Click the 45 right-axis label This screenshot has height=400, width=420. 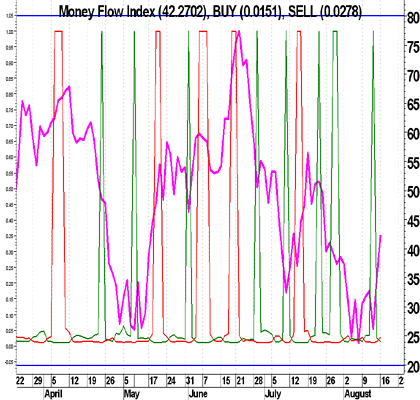click(413, 221)
